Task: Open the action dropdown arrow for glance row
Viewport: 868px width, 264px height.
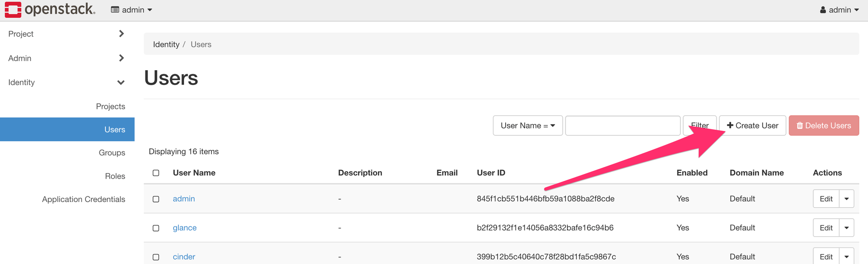Action: [x=846, y=228]
